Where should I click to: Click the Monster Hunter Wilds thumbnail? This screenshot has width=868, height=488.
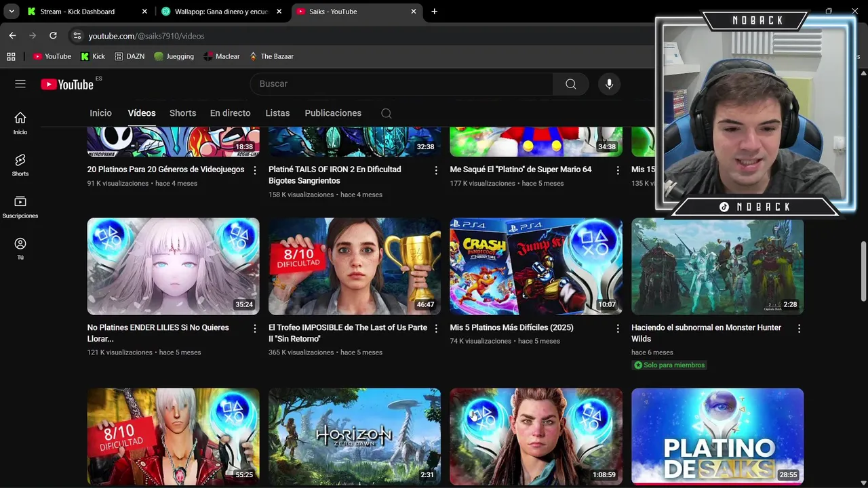(717, 266)
